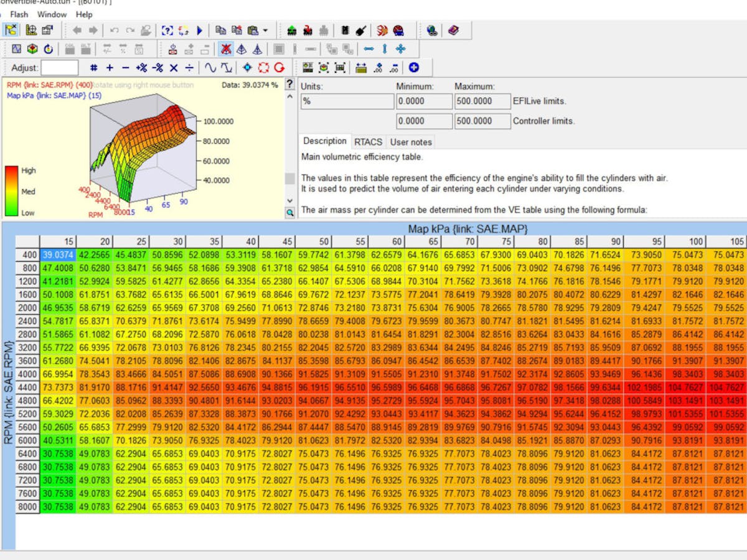Open the Window menu
This screenshot has height=560, width=747.
point(52,14)
